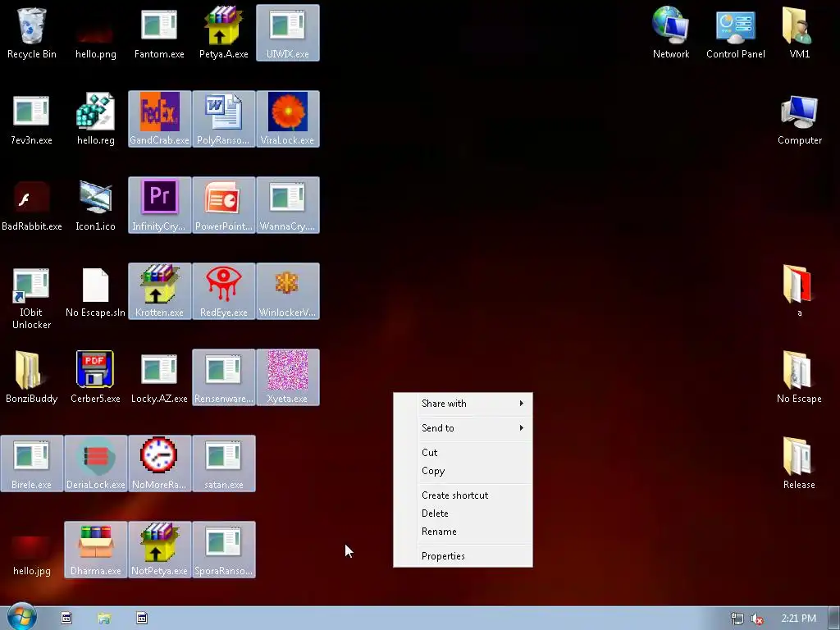Click the Rensenware... icon
Image resolution: width=840 pixels, height=630 pixels.
coord(223,377)
